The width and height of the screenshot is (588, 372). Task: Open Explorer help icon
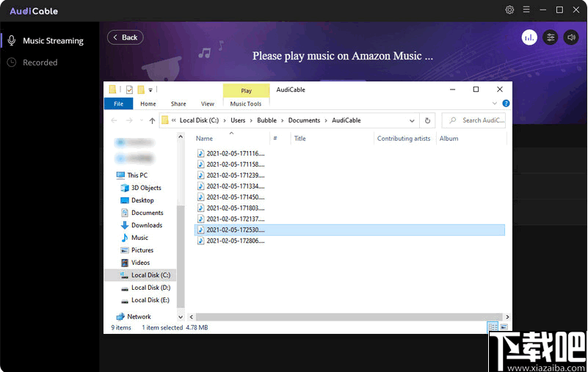tap(506, 103)
